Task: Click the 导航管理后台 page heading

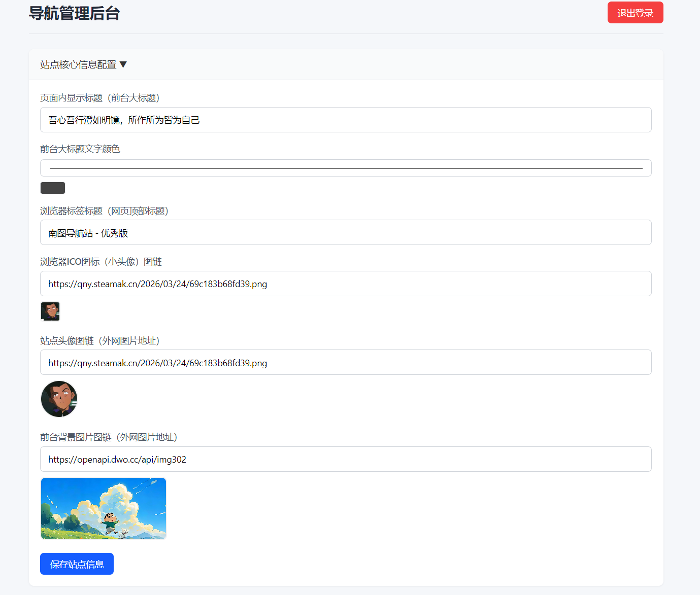Action: [x=74, y=13]
